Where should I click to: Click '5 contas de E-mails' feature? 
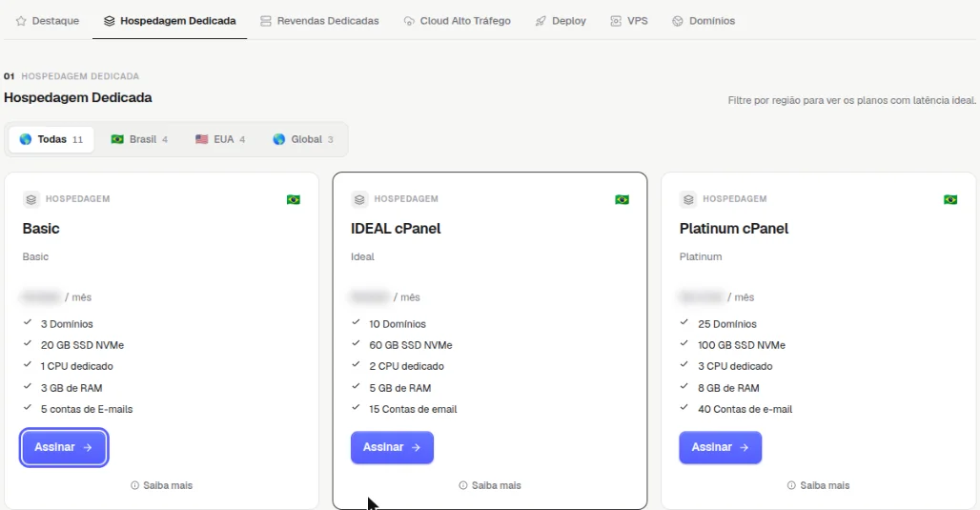(87, 409)
